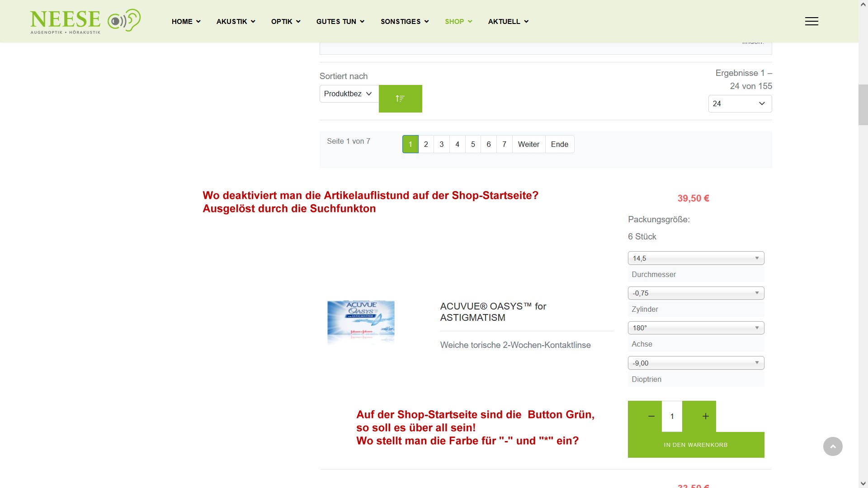
Task: Open the Dioptrien -9,00 dropdown
Action: (696, 363)
